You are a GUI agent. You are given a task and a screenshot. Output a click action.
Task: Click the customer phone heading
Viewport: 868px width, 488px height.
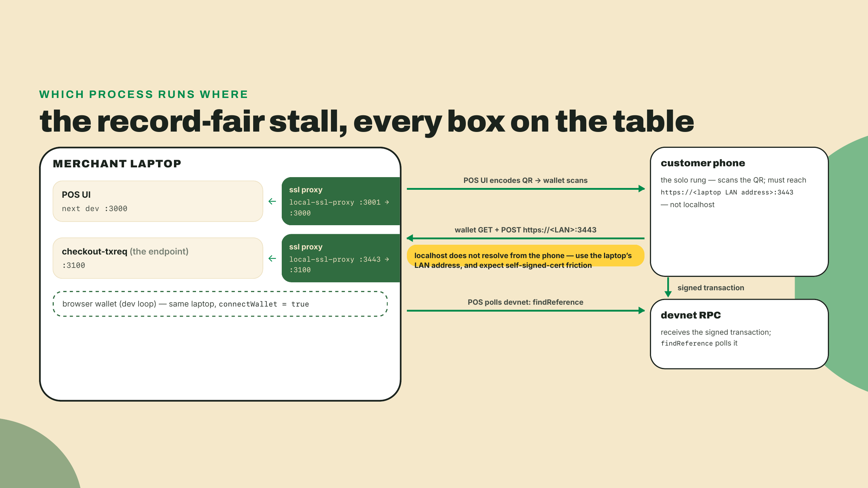[x=703, y=163]
